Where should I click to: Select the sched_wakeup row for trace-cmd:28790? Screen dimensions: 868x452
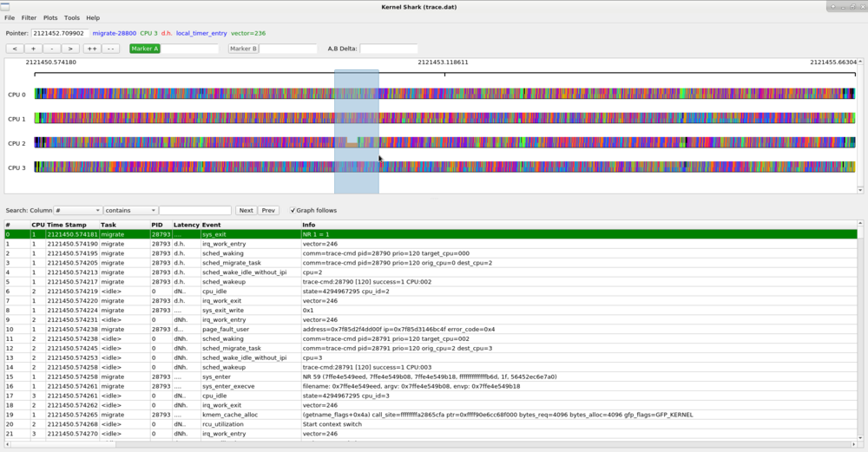coord(431,282)
